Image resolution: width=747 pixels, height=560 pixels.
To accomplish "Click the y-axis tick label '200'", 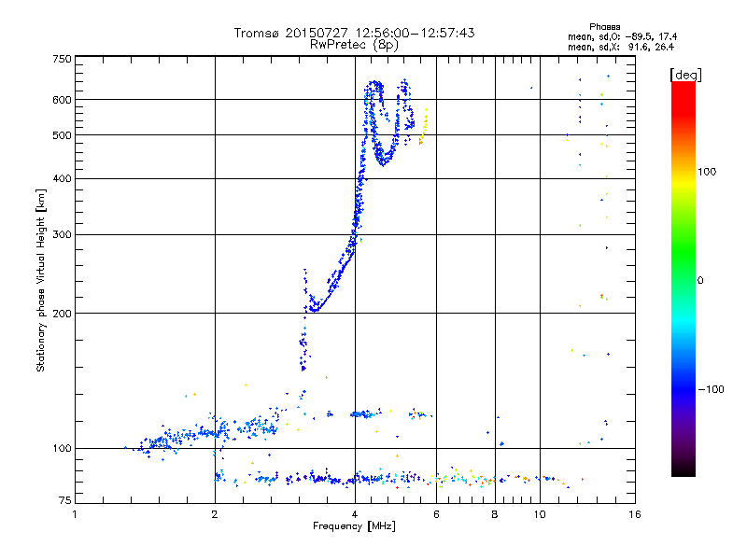I will tap(63, 314).
